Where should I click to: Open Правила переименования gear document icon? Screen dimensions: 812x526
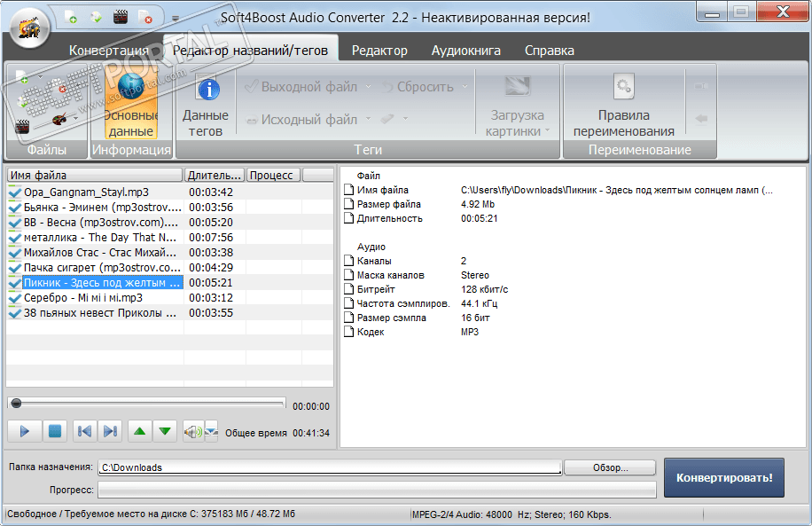[x=623, y=87]
